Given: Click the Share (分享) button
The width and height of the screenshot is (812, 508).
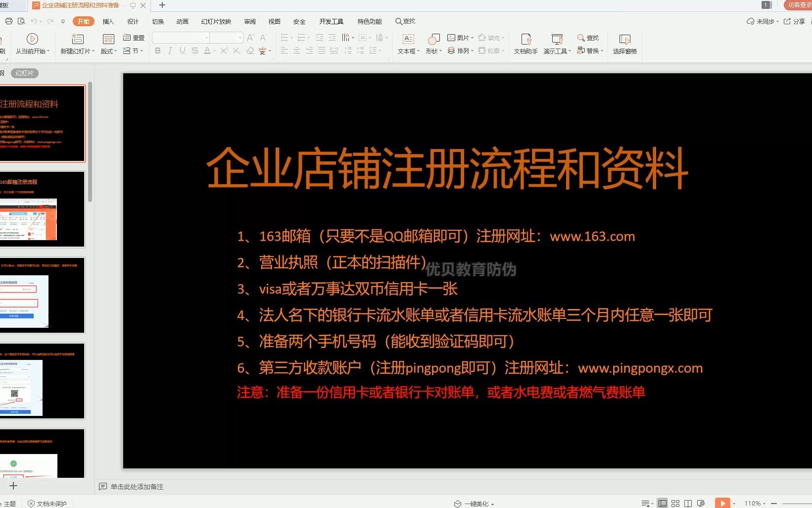Looking at the screenshot, I should [x=794, y=21].
